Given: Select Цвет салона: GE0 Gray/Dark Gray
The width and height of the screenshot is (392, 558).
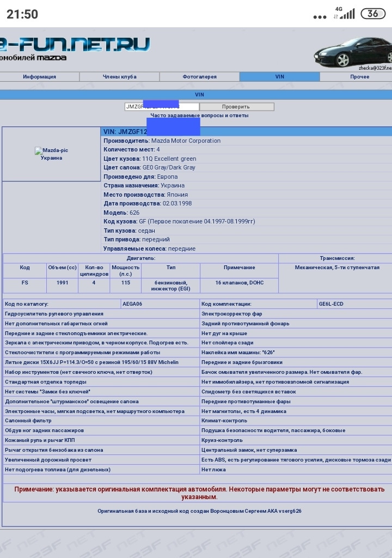Looking at the screenshot, I should point(149,167).
